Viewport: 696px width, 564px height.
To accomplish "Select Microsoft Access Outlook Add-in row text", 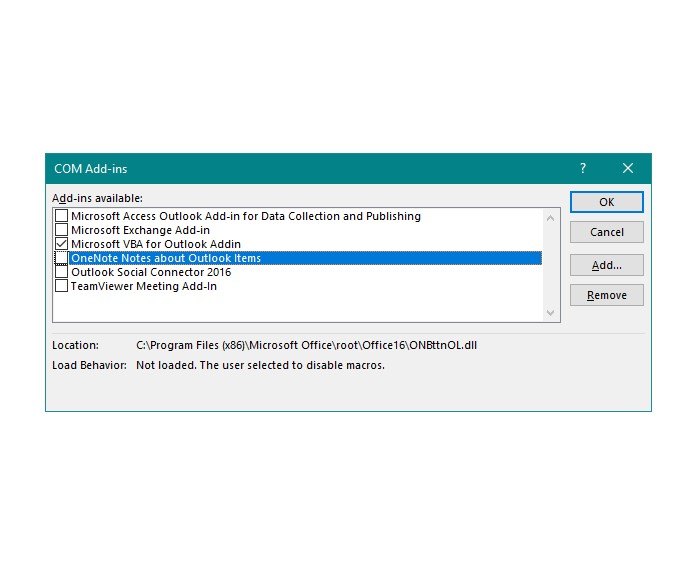I will [246, 216].
